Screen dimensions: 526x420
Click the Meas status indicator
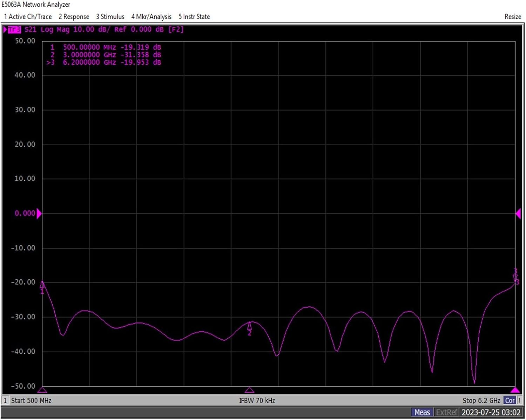(422, 412)
